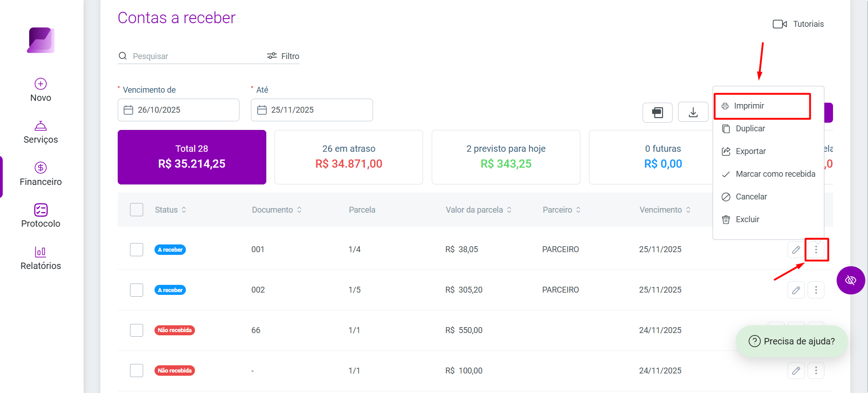The image size is (868, 393).
Task: Check the row checkbox for document 66
Action: point(136,330)
